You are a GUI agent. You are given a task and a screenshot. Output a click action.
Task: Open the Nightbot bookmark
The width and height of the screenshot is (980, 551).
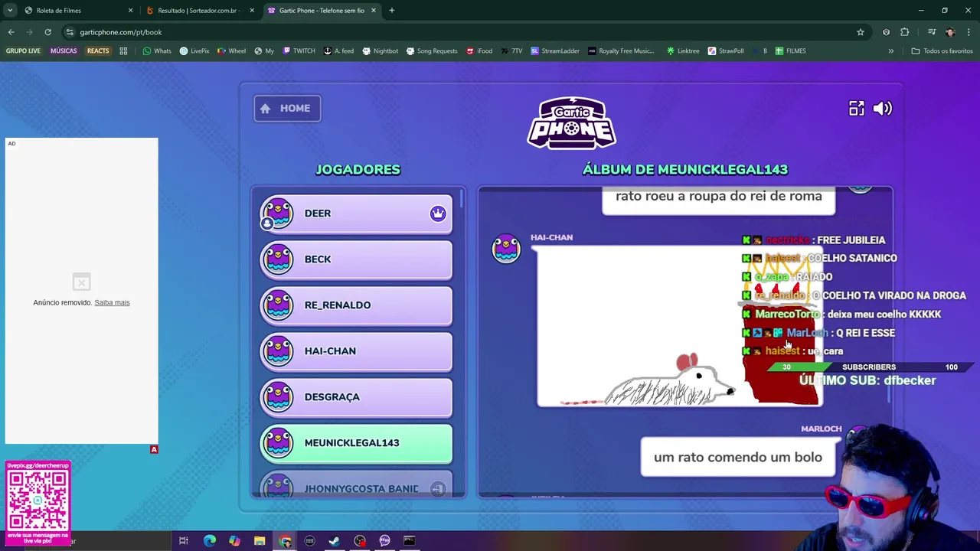tap(381, 51)
